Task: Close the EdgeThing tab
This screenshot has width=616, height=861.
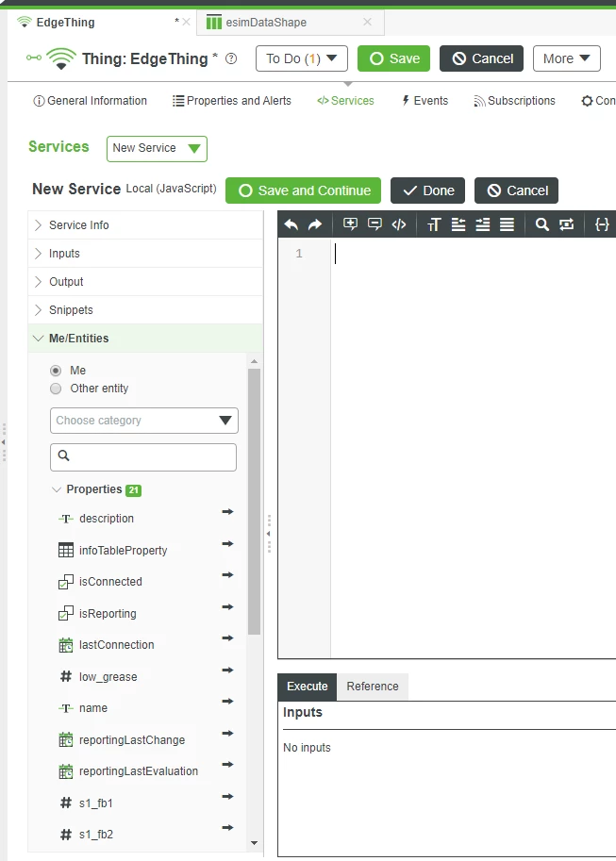Action: [x=186, y=22]
